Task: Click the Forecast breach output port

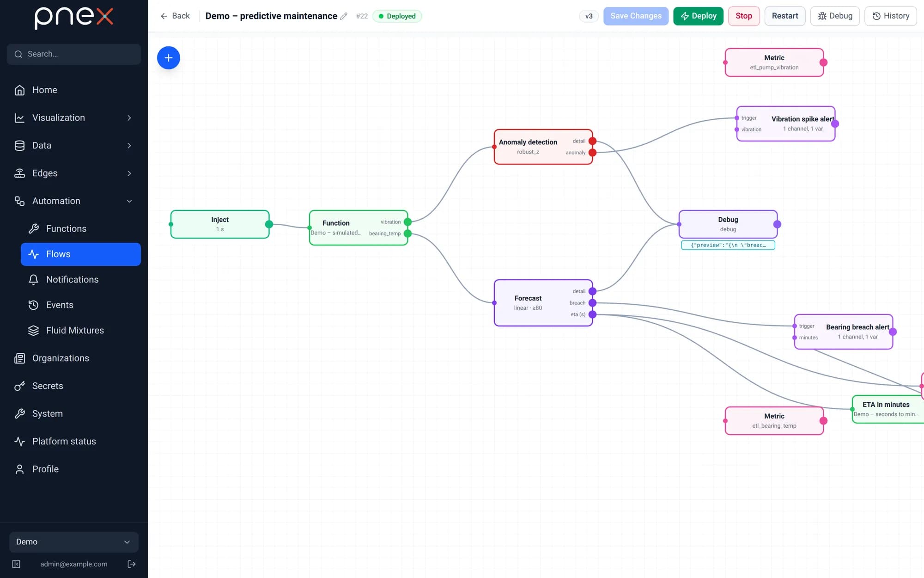Action: [x=592, y=303]
